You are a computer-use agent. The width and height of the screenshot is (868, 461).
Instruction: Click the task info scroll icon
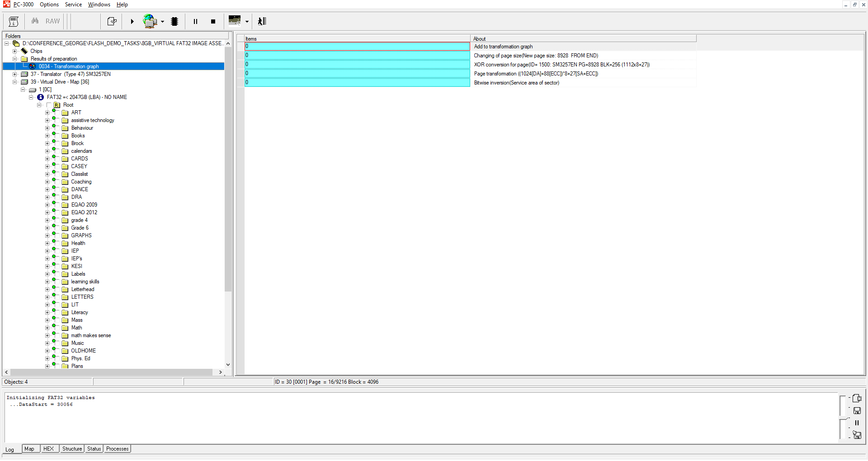coord(14,21)
